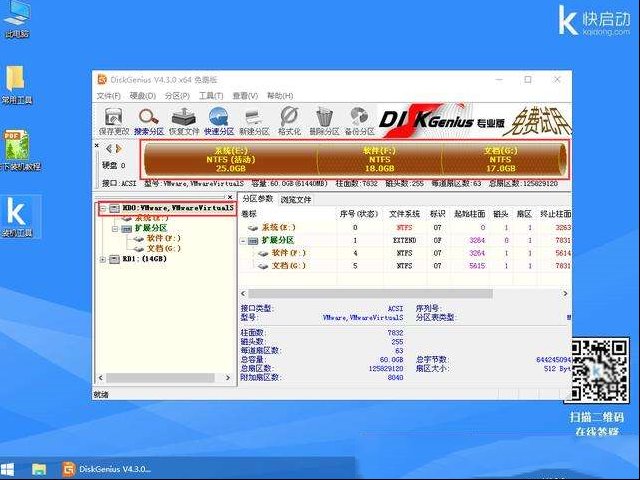The image size is (640, 480).
Task: Open the 帮助(H) menu
Action: coord(280,96)
